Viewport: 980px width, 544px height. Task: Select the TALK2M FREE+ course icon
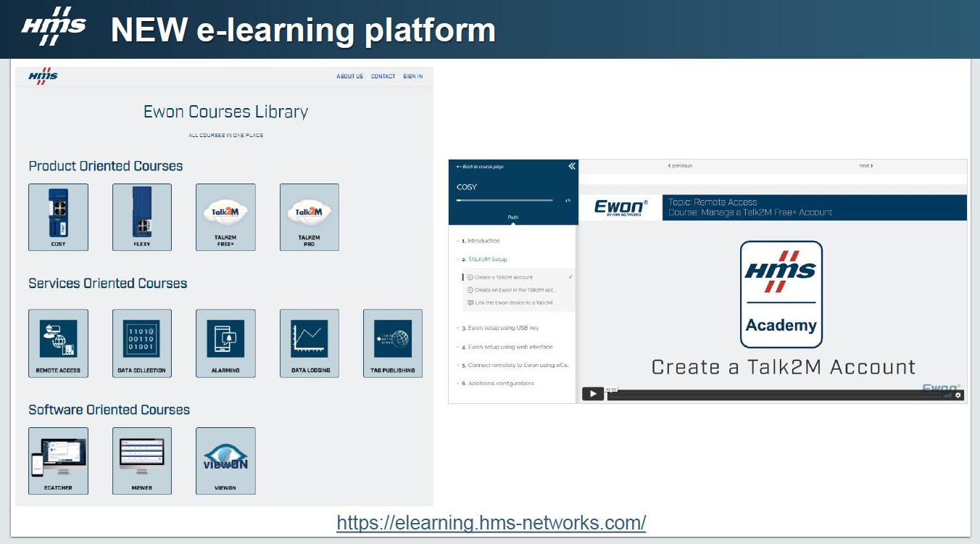[x=225, y=217]
